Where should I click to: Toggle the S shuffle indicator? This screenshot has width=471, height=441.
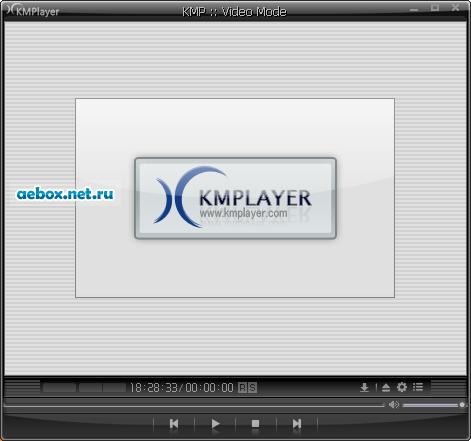pyautogui.click(x=252, y=387)
